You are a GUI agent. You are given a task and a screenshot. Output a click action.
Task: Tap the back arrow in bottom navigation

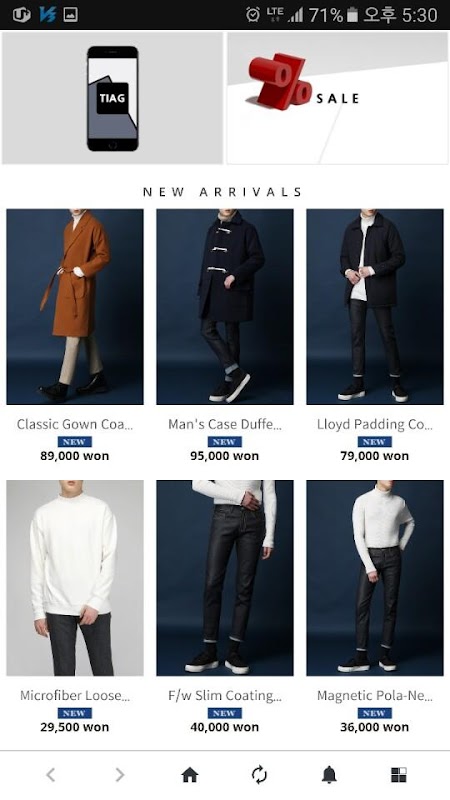tap(51, 774)
